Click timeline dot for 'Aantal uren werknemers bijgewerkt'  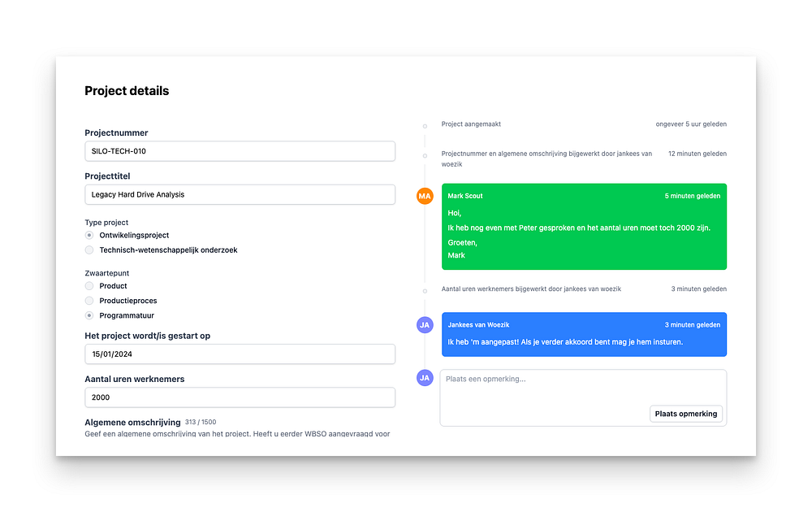pyautogui.click(x=425, y=291)
